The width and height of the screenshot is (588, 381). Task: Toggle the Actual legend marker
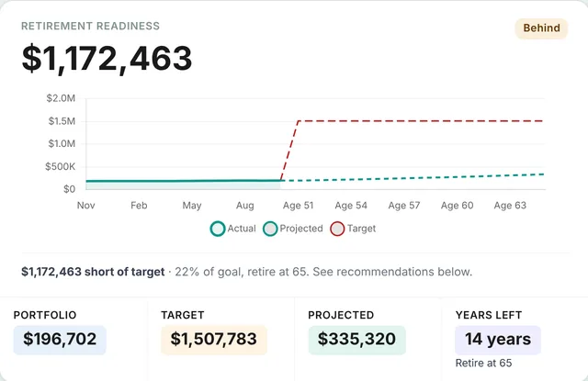[x=218, y=229]
